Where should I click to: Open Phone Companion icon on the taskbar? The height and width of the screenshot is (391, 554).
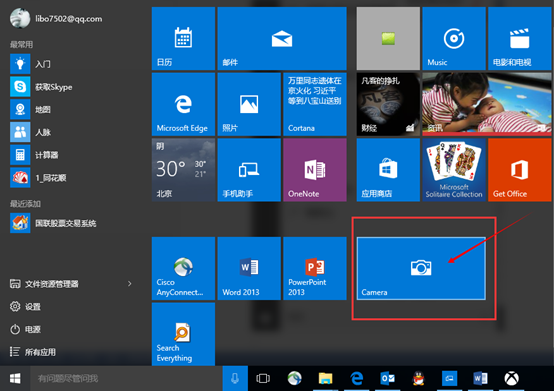point(449,378)
